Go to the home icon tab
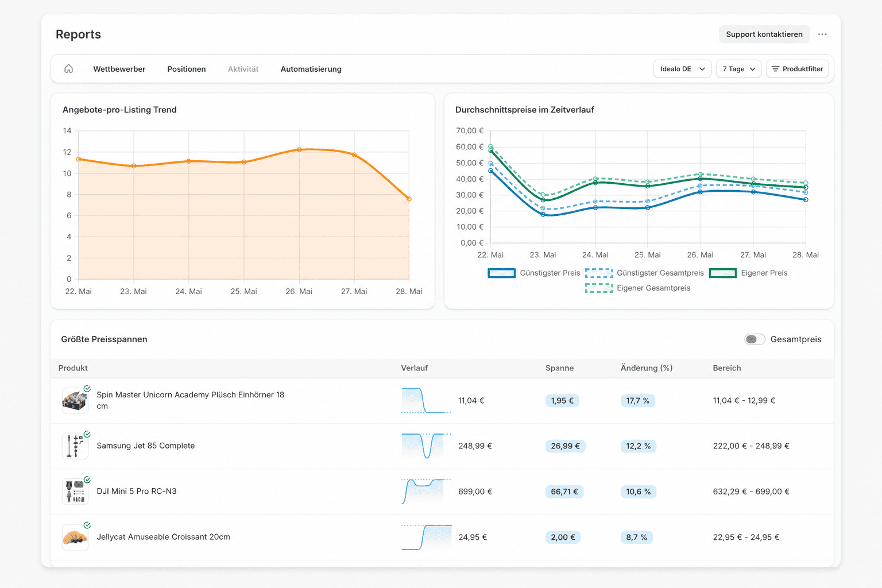 click(x=68, y=69)
